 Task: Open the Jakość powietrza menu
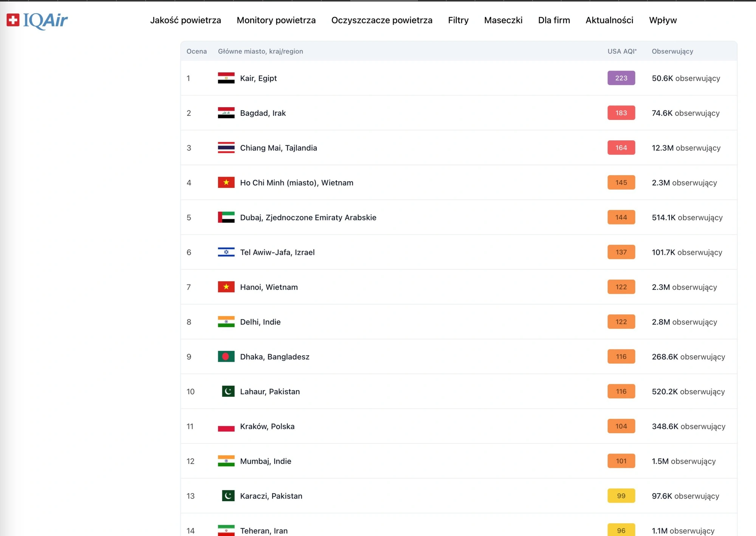pyautogui.click(x=185, y=20)
